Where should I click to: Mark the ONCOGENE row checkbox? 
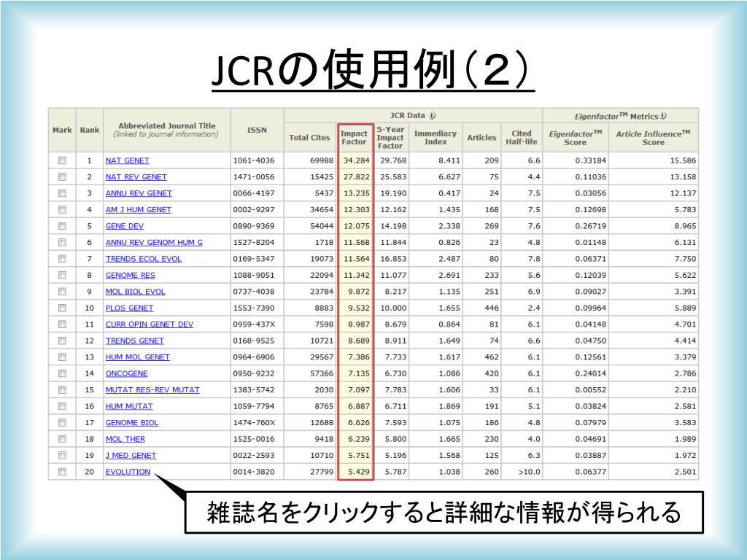(x=62, y=373)
